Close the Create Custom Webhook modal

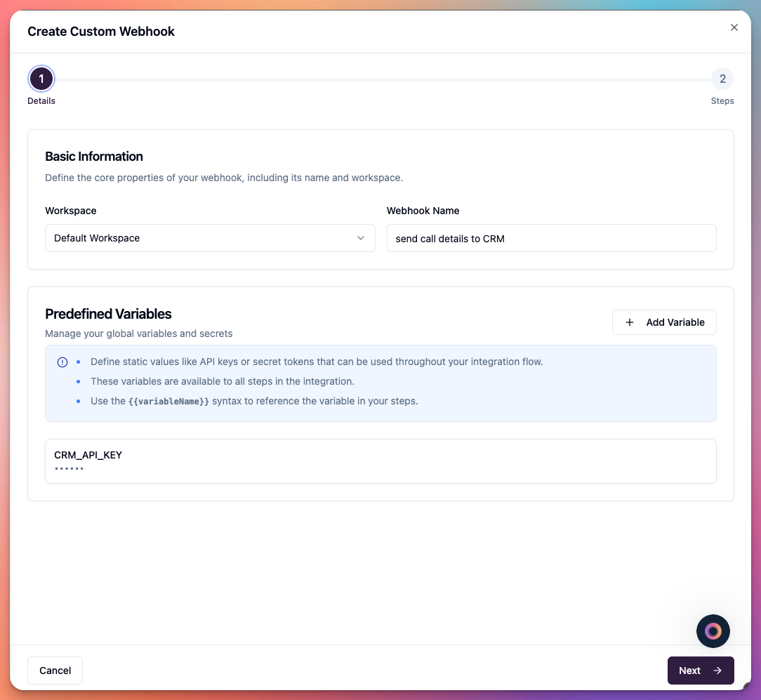(x=734, y=27)
